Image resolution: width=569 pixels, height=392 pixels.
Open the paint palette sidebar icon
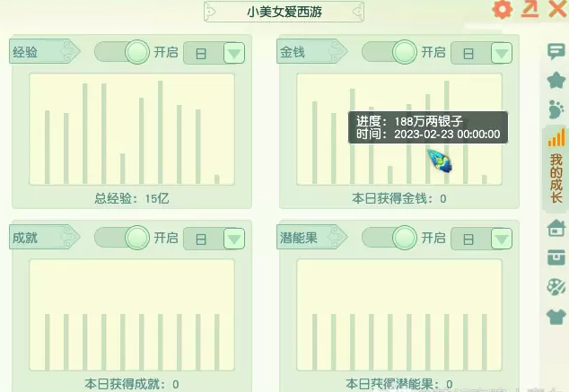pyautogui.click(x=556, y=287)
